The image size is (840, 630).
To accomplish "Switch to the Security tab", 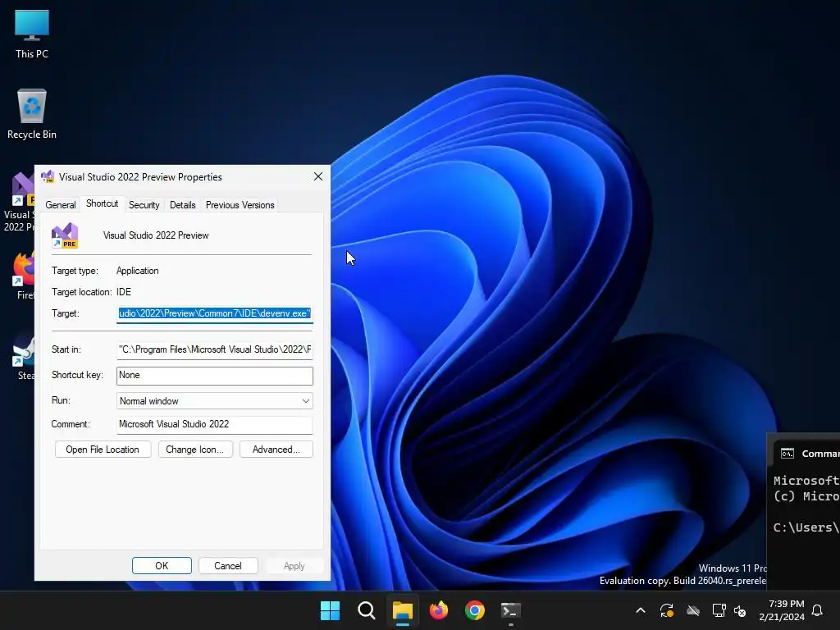I will coord(144,204).
